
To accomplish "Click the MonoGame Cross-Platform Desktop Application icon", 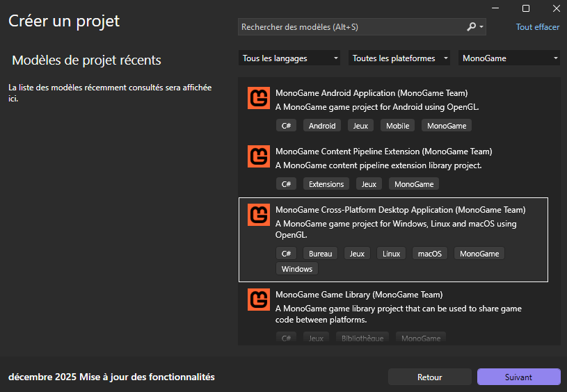I will click(x=259, y=215).
